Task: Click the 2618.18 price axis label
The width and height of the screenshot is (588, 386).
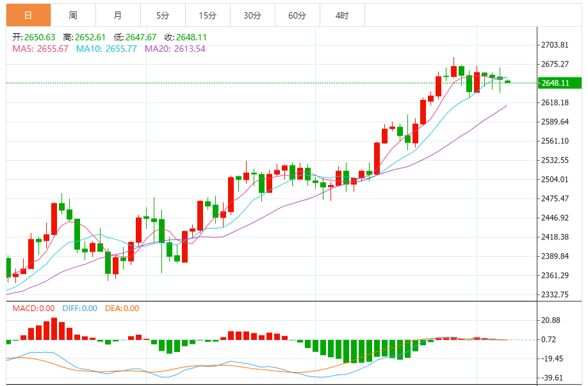Action: click(x=555, y=102)
